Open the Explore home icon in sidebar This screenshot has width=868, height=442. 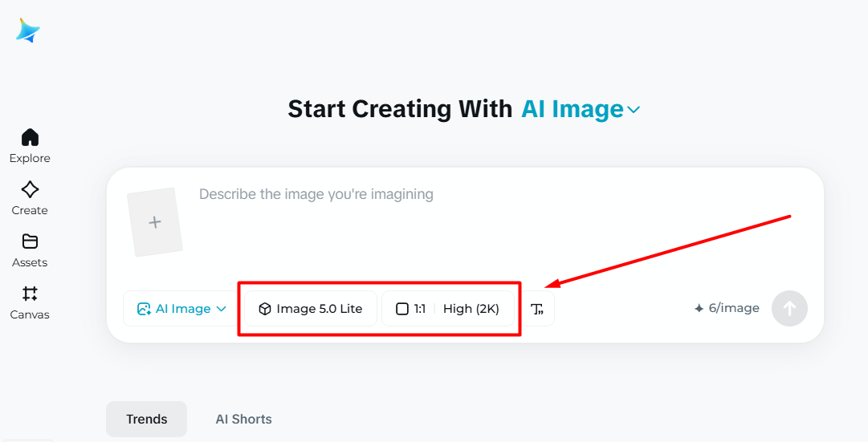30,137
